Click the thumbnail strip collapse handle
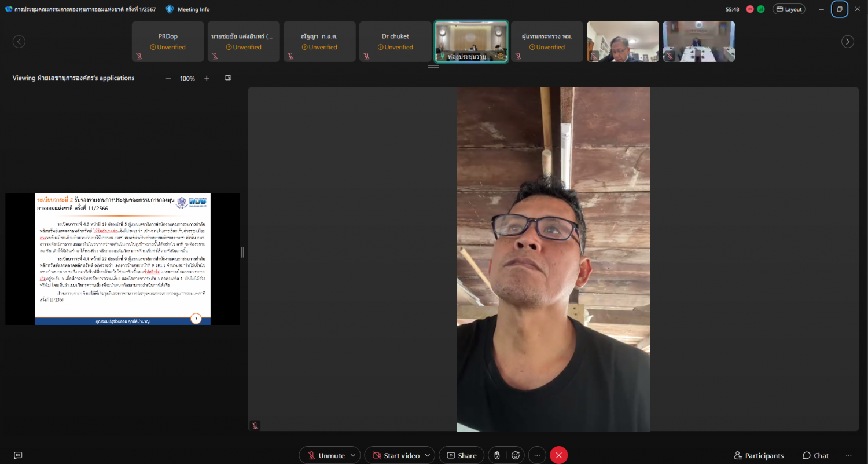868x464 pixels. point(433,67)
